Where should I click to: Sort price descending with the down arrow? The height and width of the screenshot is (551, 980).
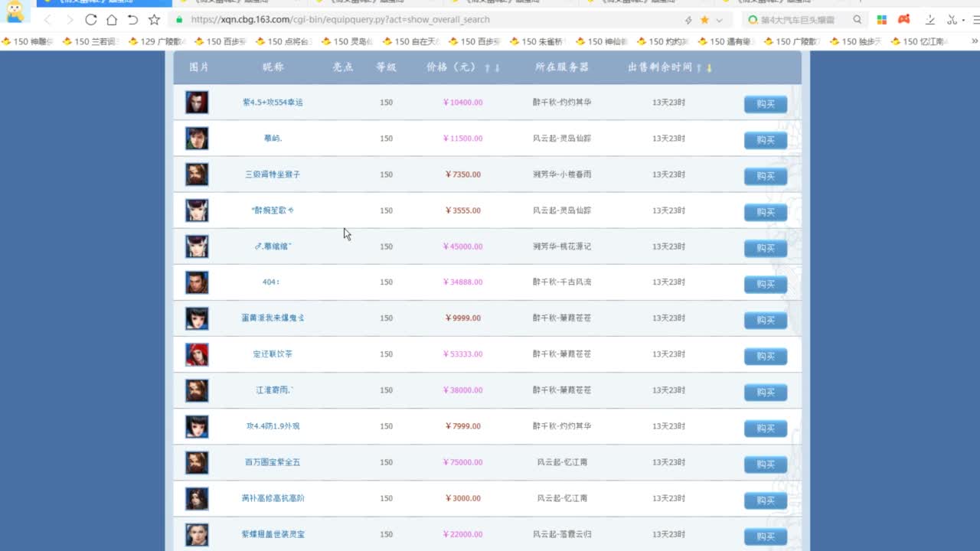(497, 68)
